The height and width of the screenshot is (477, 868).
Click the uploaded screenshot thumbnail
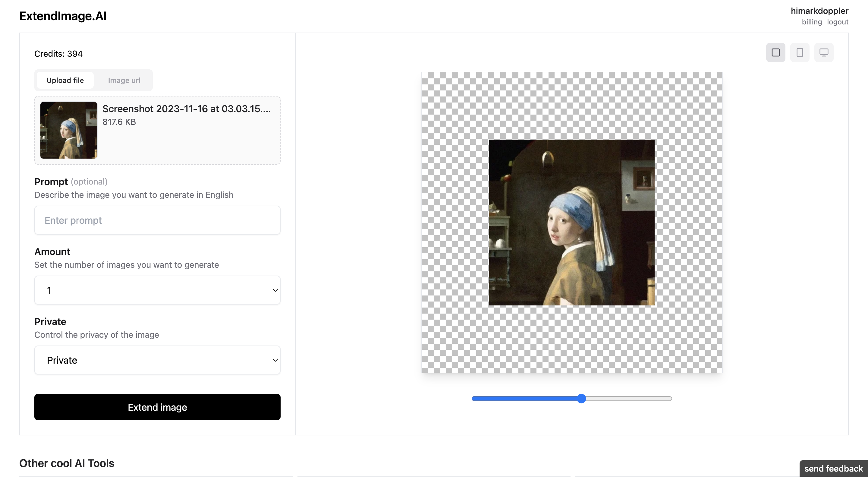click(x=68, y=130)
